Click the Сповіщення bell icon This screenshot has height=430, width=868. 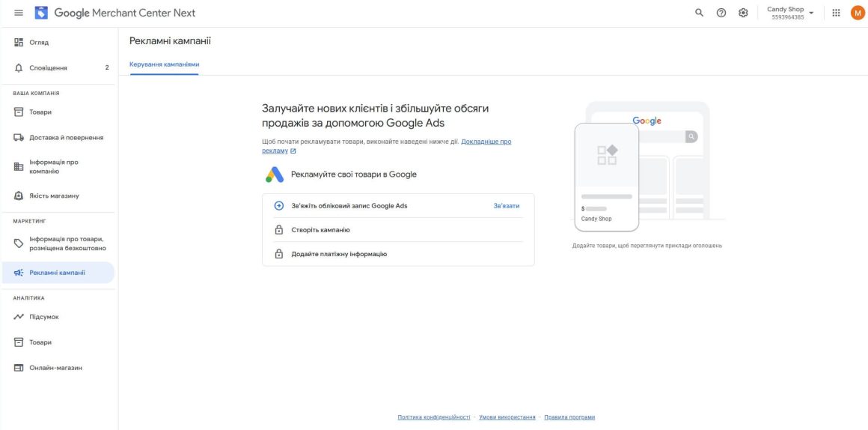[x=19, y=68]
